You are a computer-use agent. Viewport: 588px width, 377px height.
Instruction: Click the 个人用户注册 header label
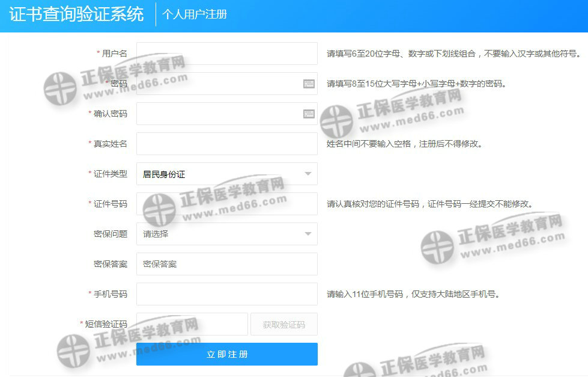(195, 14)
